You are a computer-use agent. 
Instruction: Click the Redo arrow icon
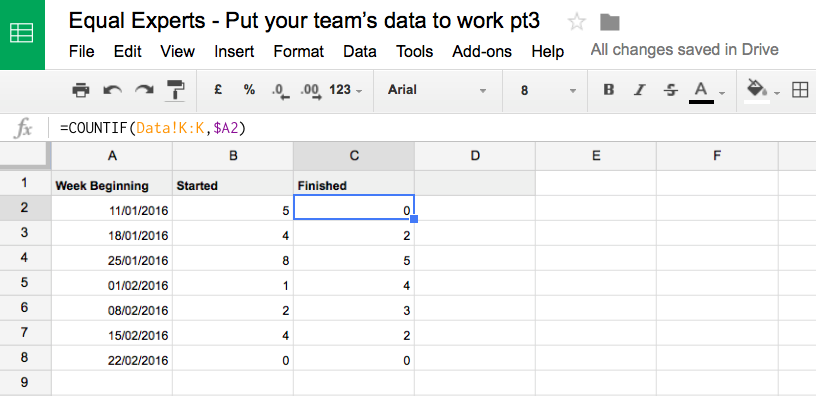(144, 90)
